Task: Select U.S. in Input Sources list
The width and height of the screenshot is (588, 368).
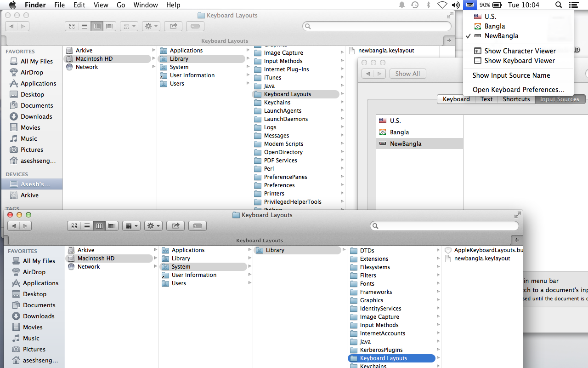Action: click(419, 121)
